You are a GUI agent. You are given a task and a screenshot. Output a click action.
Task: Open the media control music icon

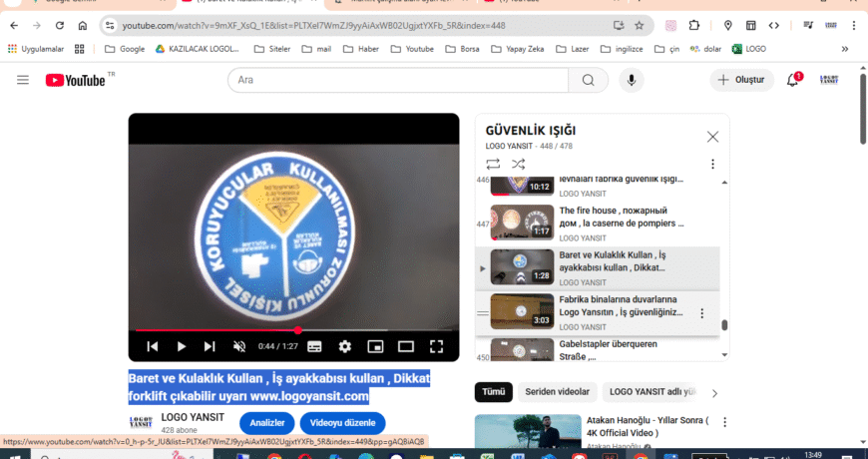tap(808, 26)
